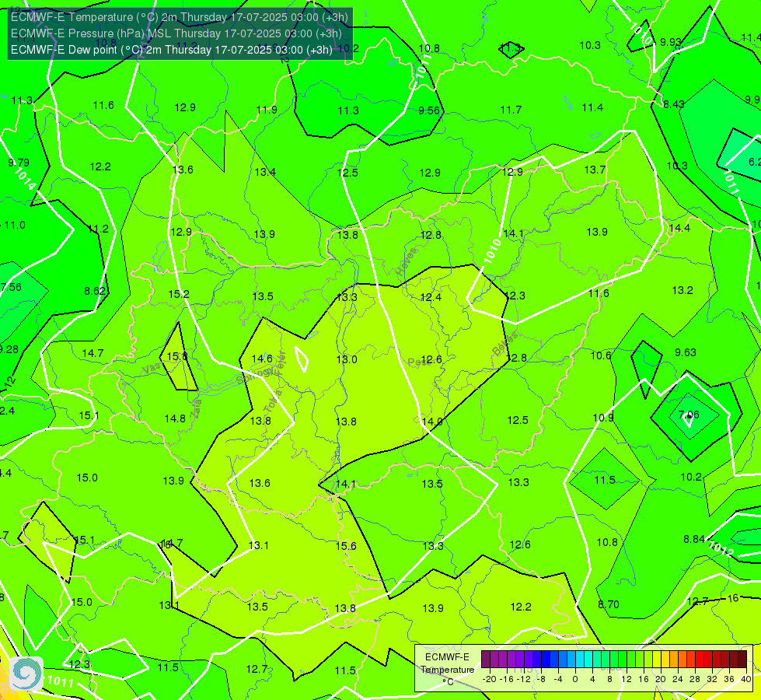Click the yellow swatch above 20 in the legend
The image size is (761, 700).
[657, 660]
